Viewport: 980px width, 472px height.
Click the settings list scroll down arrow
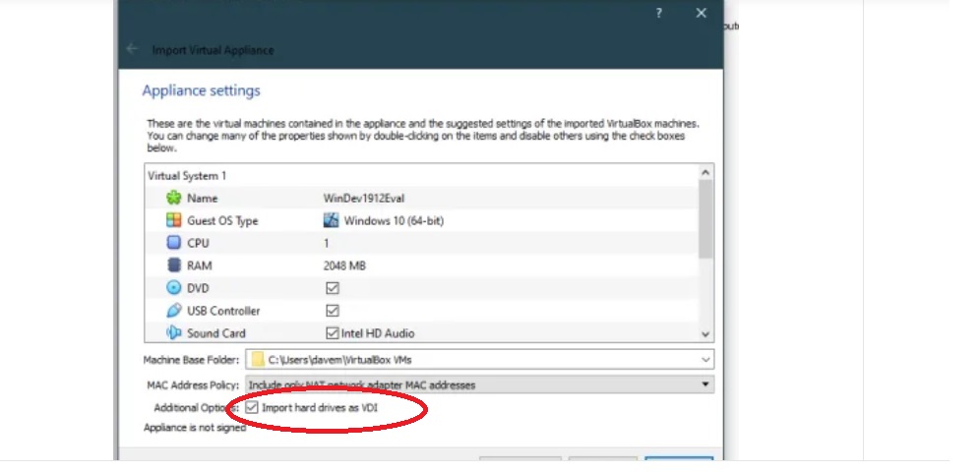coord(705,334)
